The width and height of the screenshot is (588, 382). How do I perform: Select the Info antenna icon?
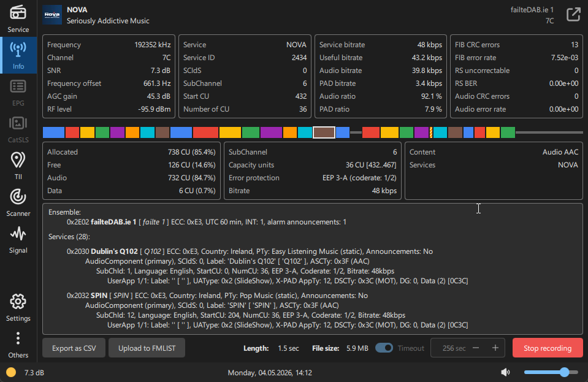click(x=18, y=49)
